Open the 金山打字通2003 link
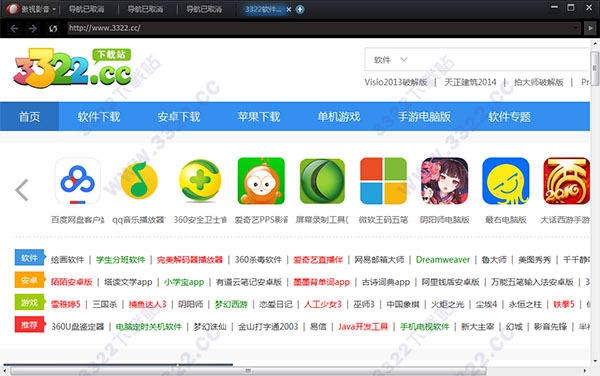600x376 pixels. pyautogui.click(x=268, y=327)
